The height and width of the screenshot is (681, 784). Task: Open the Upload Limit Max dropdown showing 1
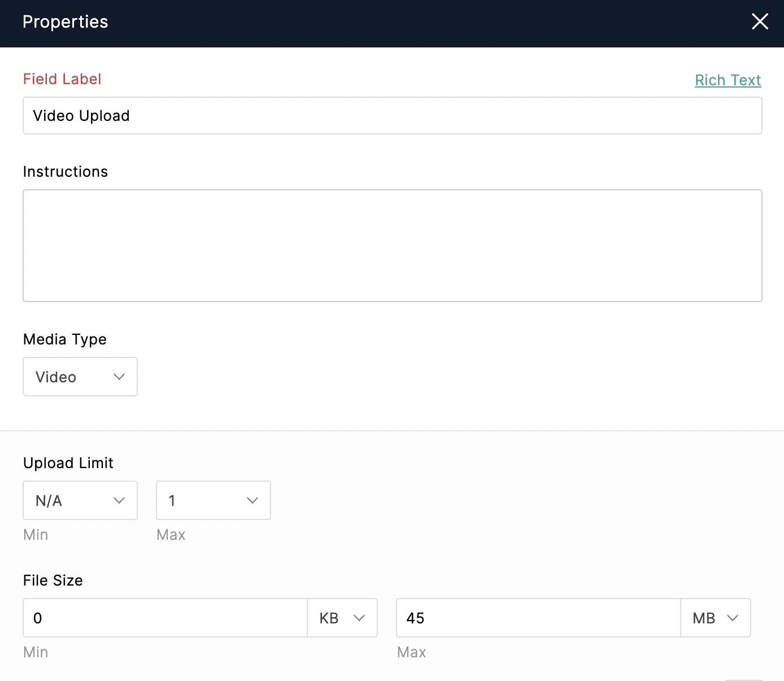[214, 500]
